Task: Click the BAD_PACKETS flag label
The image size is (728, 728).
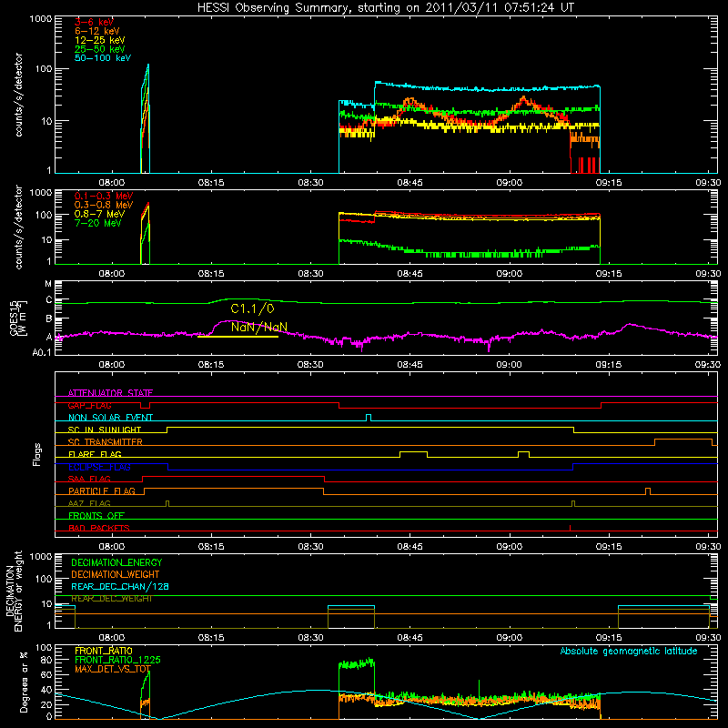Action: click(99, 528)
